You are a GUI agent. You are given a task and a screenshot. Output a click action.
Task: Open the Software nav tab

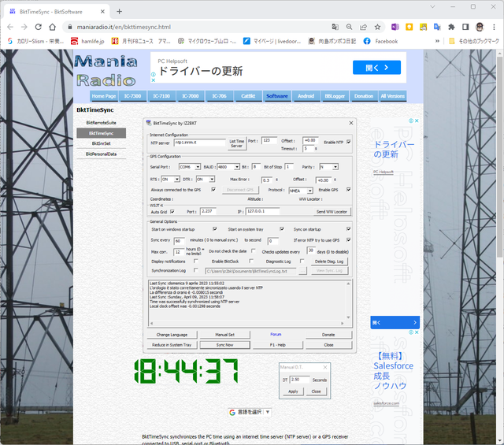pyautogui.click(x=277, y=96)
